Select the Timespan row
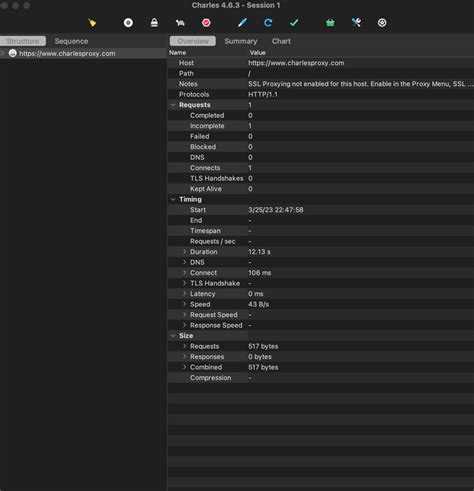This screenshot has width=474, height=491. tap(321, 231)
